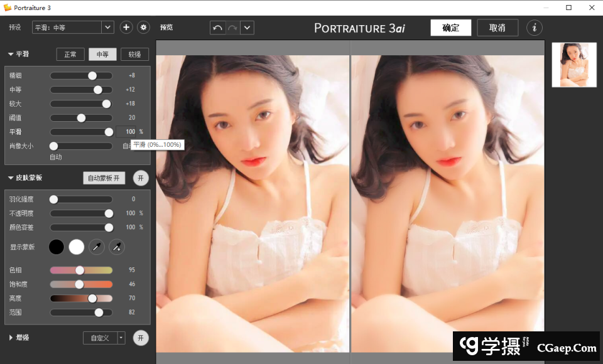Toggle the 自动蒙板 开 button
The image size is (603, 364).
coord(104,178)
